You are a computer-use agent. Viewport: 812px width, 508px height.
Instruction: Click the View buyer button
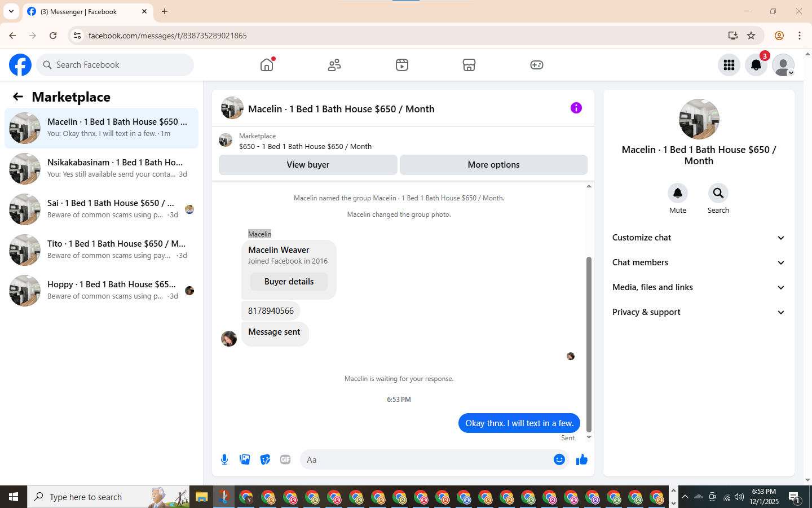coord(308,165)
